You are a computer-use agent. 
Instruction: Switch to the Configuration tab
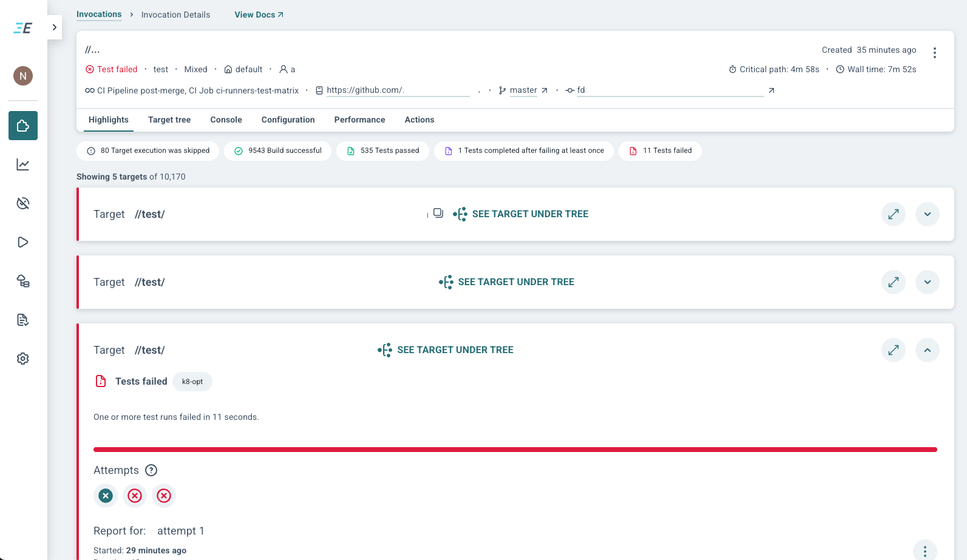pos(288,120)
